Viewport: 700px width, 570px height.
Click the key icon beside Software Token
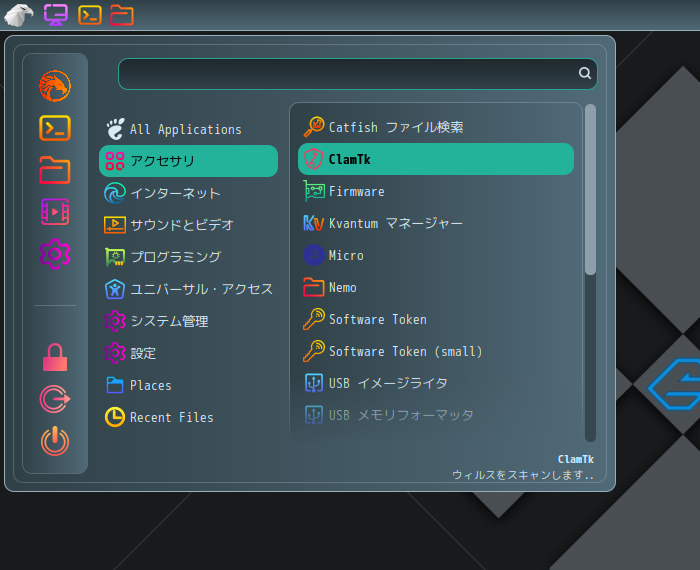(x=314, y=319)
